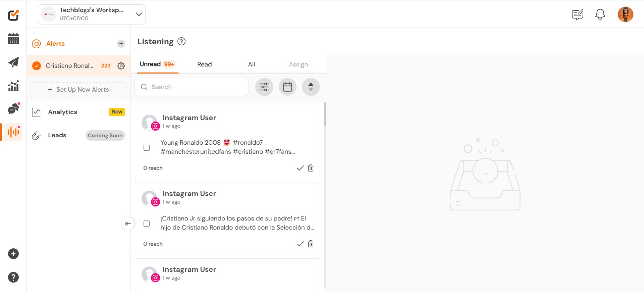The height and width of the screenshot is (292, 644).
Task: Open the Alerts section heading
Action: tap(55, 44)
